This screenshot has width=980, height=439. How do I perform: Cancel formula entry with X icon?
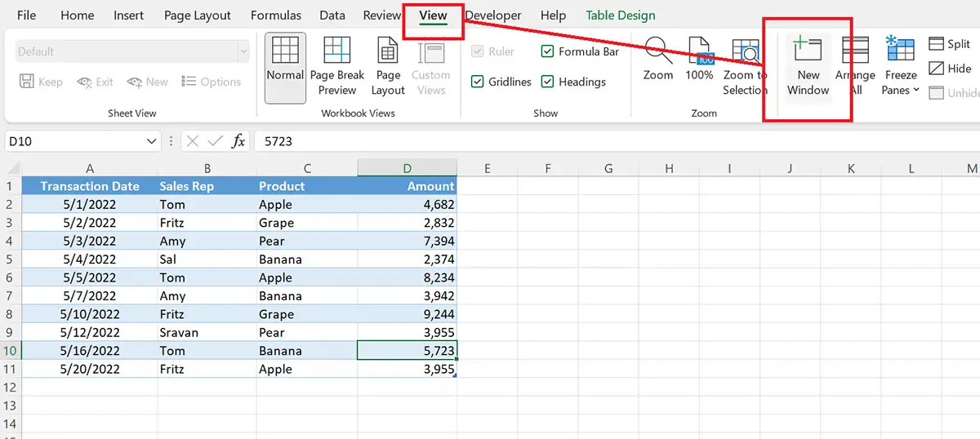[192, 141]
